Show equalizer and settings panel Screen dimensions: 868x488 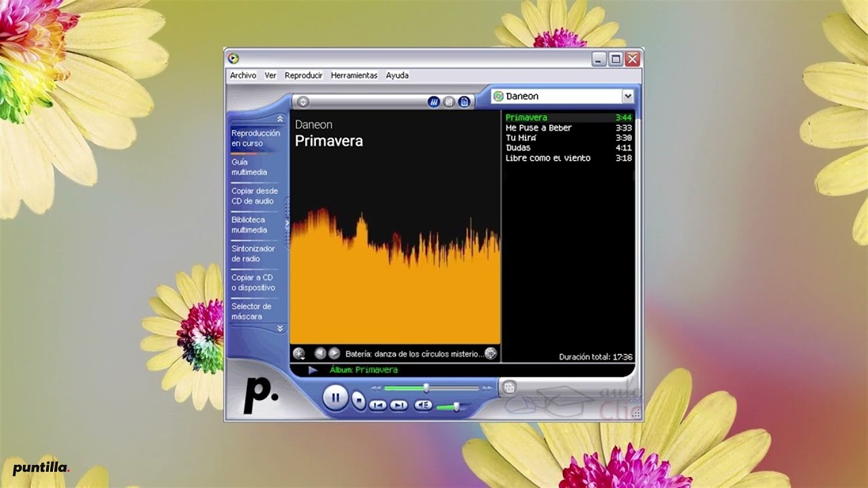point(449,102)
